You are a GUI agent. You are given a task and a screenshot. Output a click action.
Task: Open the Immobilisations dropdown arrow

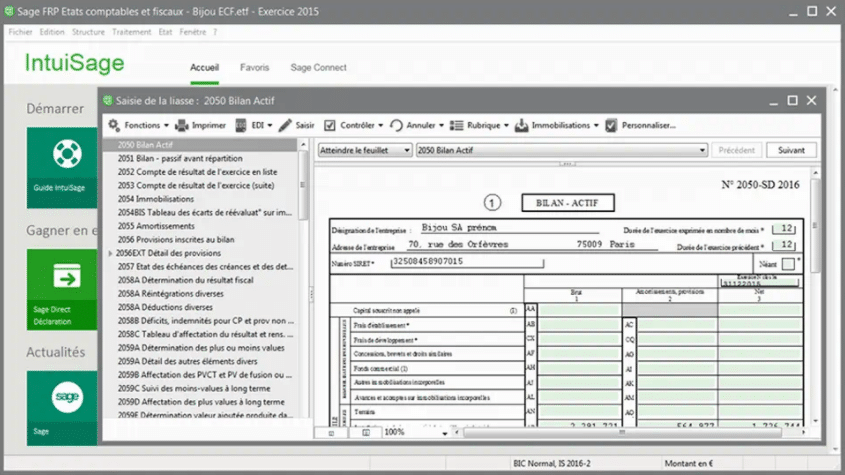coord(596,126)
